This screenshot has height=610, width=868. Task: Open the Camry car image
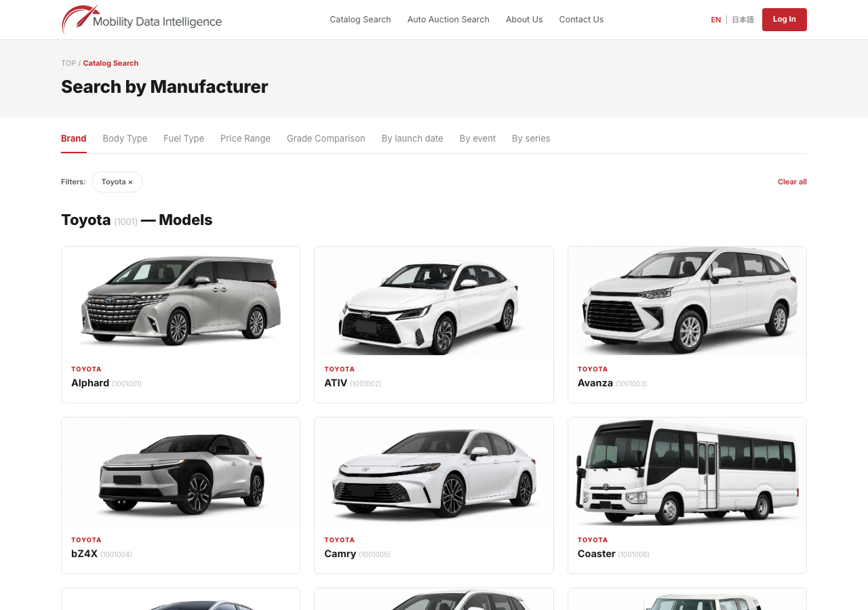click(434, 472)
